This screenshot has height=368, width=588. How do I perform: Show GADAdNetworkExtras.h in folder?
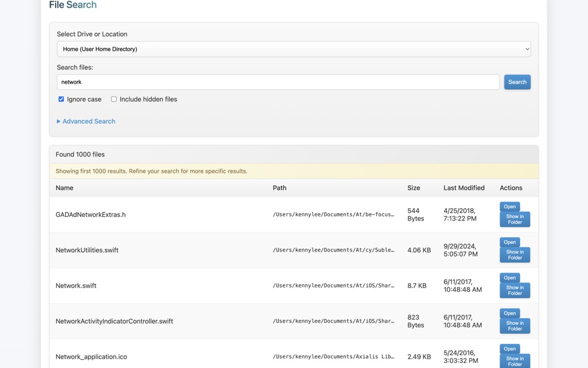514,219
